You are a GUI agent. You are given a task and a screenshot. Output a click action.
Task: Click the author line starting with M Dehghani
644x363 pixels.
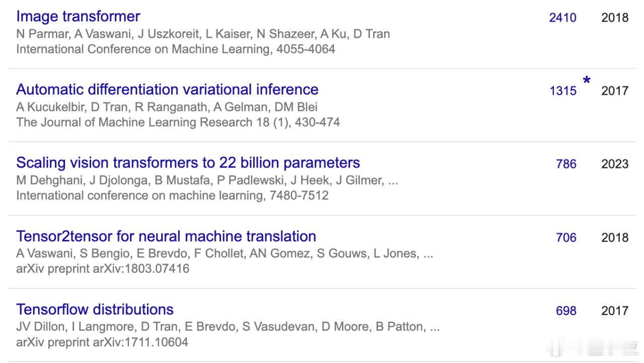pyautogui.click(x=207, y=180)
